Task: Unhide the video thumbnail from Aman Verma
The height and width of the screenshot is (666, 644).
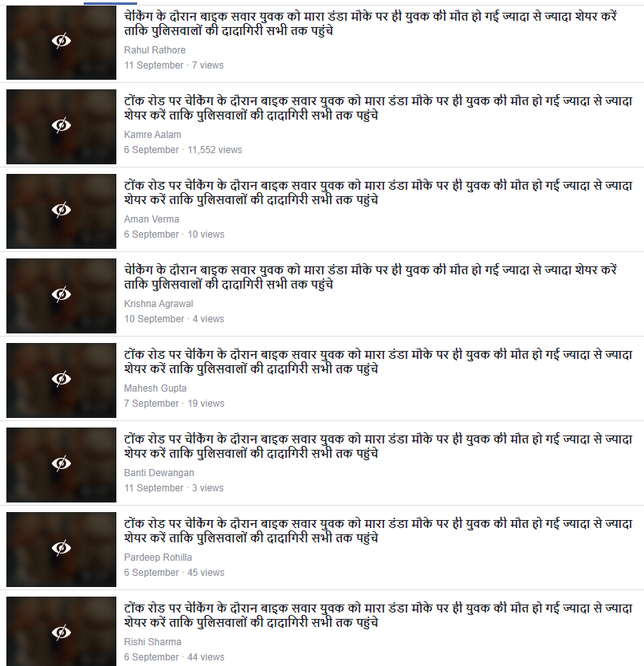Action: point(61,211)
